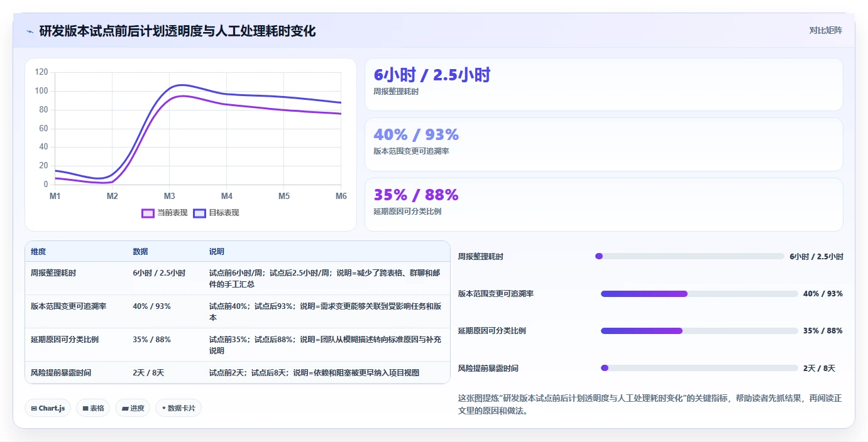The width and height of the screenshot is (868, 442).
Task: Click the M4 label on the chart axis
Action: pyautogui.click(x=226, y=196)
